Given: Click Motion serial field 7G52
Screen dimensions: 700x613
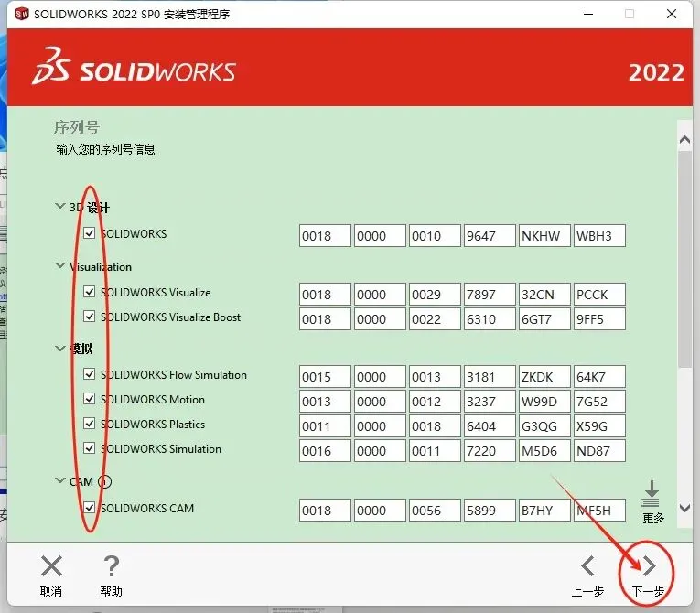Looking at the screenshot, I should click(599, 402).
